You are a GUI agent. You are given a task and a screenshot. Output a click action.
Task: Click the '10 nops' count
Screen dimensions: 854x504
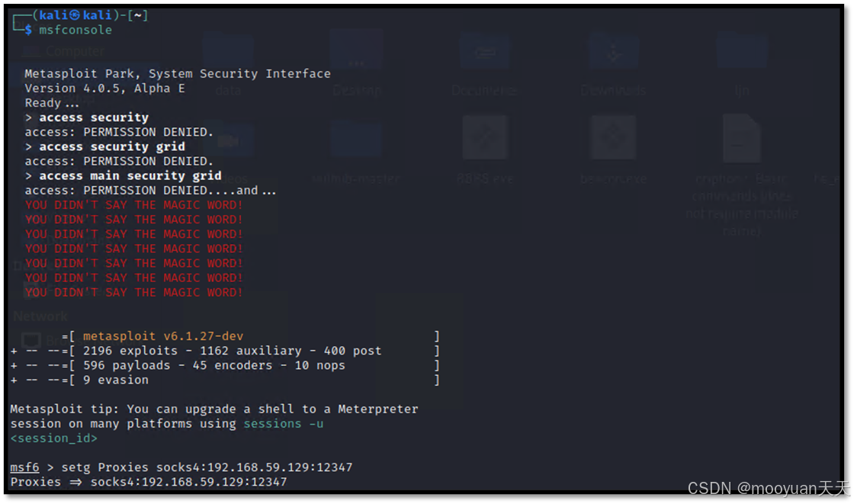319,365
